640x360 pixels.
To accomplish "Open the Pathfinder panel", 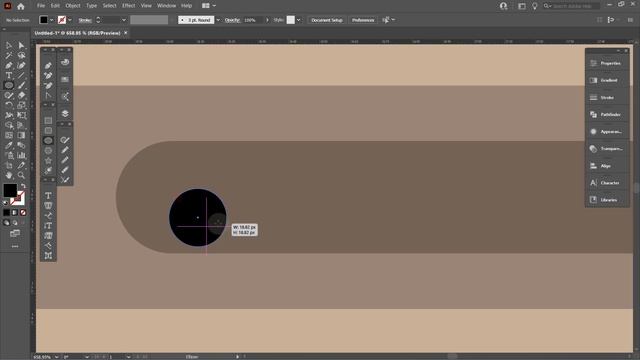I will 607,115.
